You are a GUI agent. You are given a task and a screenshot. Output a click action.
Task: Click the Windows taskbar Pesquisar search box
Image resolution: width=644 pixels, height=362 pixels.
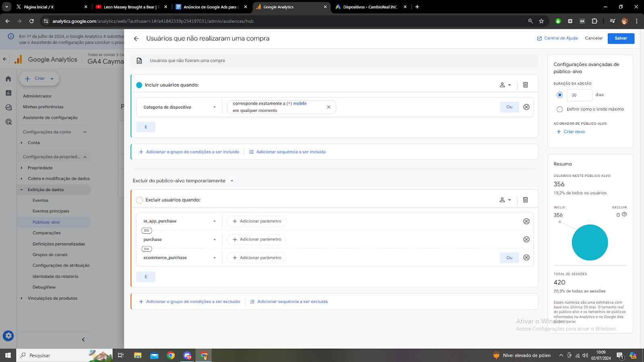click(x=64, y=355)
